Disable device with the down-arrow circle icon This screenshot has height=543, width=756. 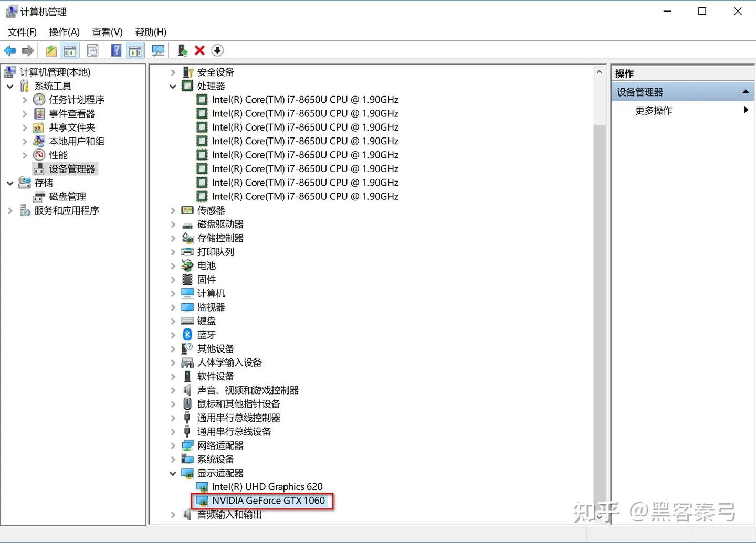tap(217, 50)
